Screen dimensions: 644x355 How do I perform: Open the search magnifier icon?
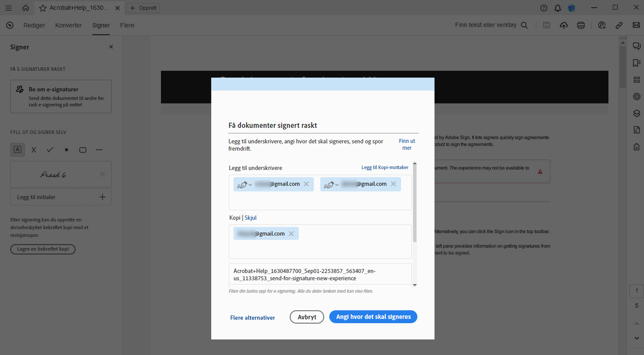(524, 25)
